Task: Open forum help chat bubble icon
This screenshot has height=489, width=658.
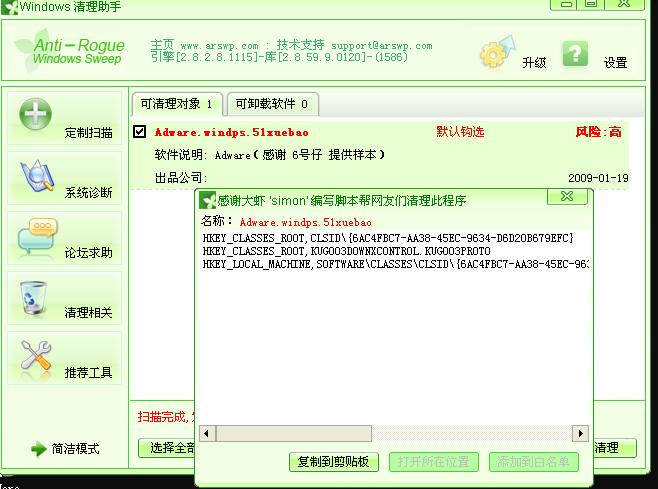Action: coord(37,235)
